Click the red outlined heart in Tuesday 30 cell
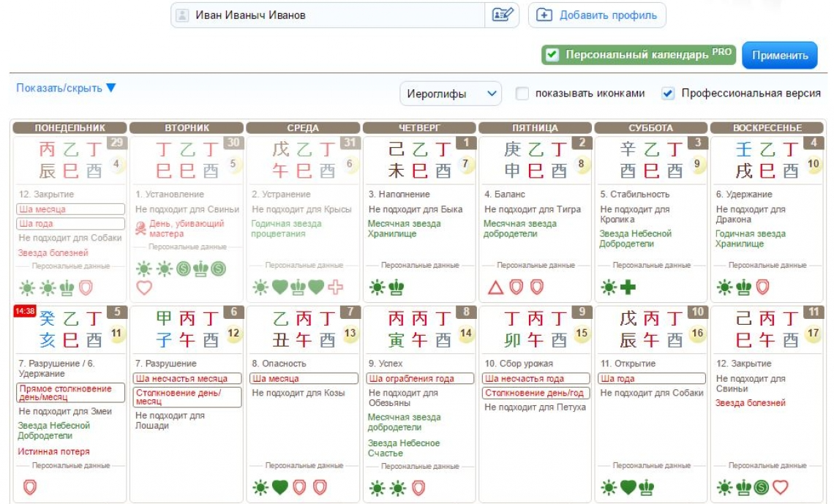 click(x=144, y=287)
